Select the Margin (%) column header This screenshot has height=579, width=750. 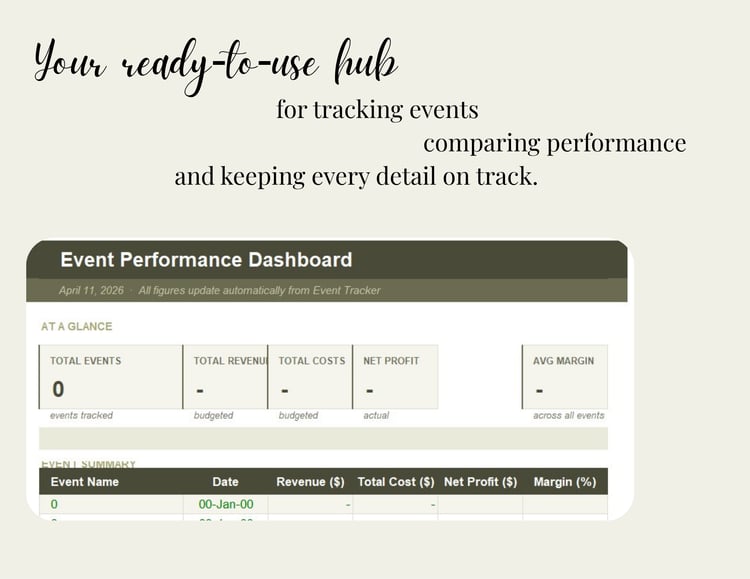coord(565,482)
